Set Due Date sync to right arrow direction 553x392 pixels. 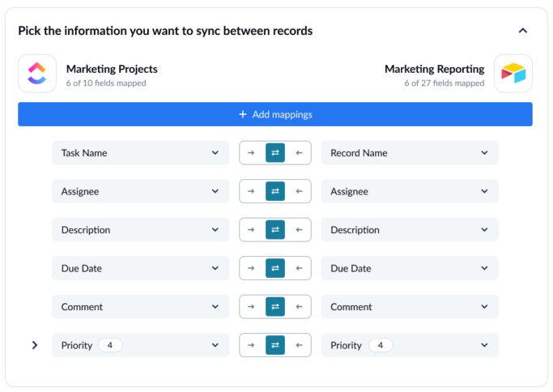251,268
